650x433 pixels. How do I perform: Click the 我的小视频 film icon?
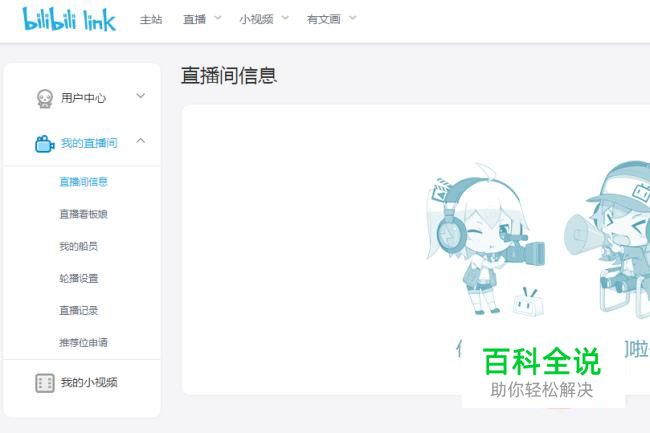tap(45, 383)
